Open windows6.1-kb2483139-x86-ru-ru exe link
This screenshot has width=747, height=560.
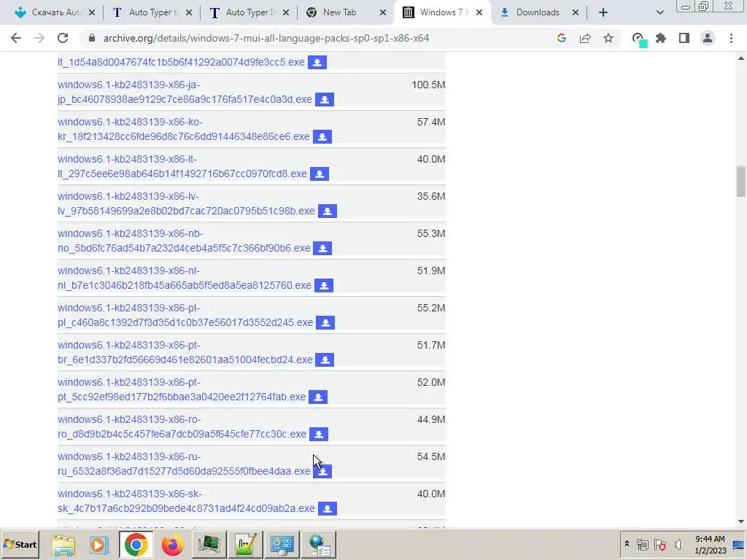[184, 464]
